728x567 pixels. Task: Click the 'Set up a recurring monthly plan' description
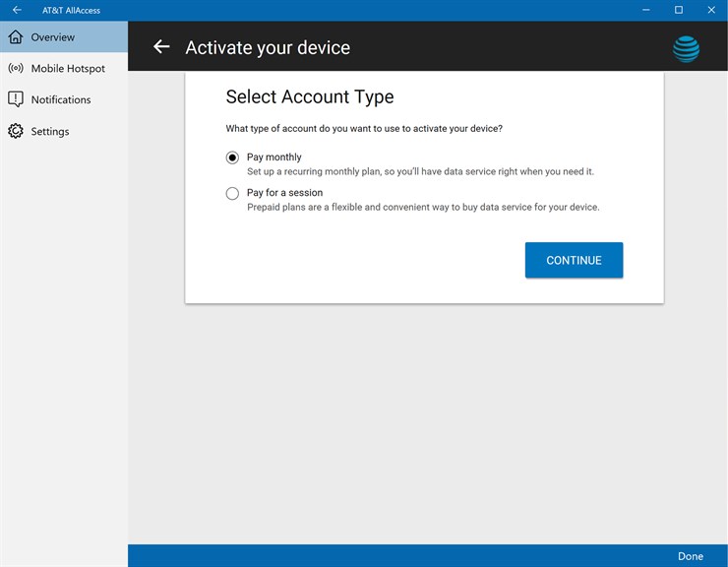pyautogui.click(x=420, y=171)
